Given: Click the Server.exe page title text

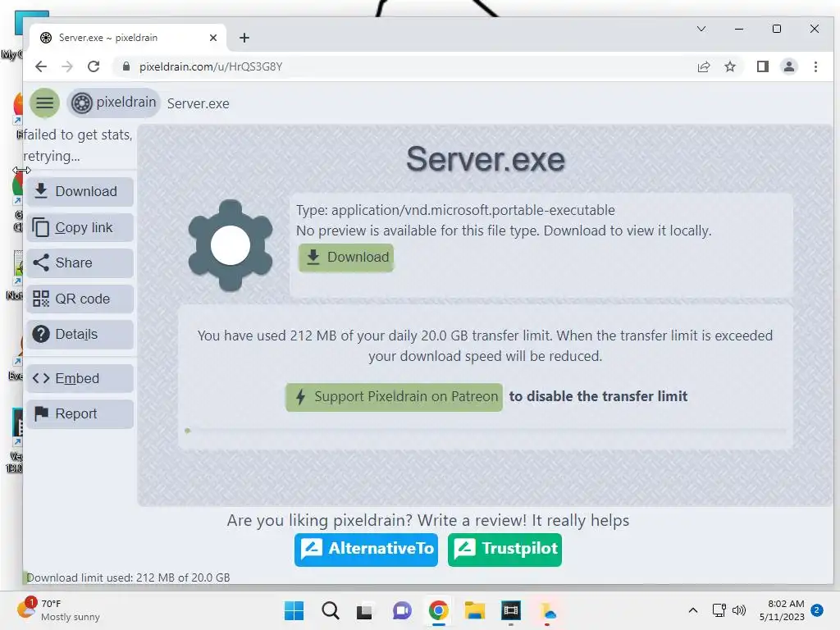Looking at the screenshot, I should 486,159.
